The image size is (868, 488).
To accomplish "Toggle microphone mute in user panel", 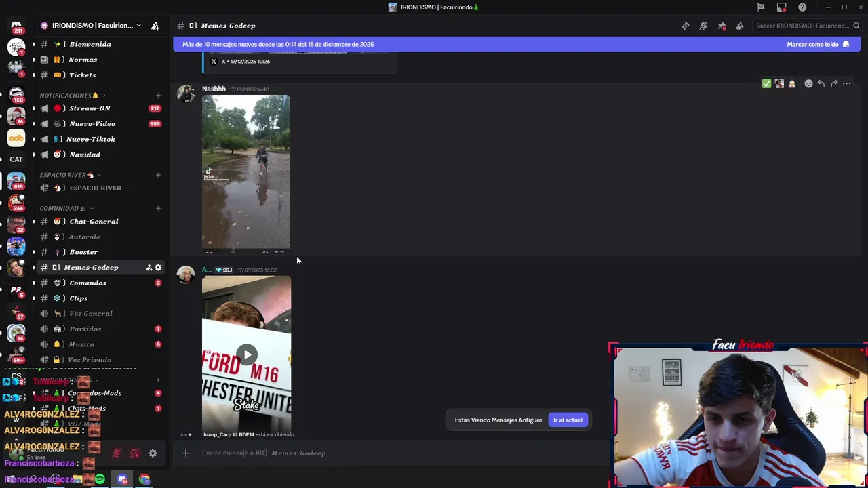I will [117, 453].
